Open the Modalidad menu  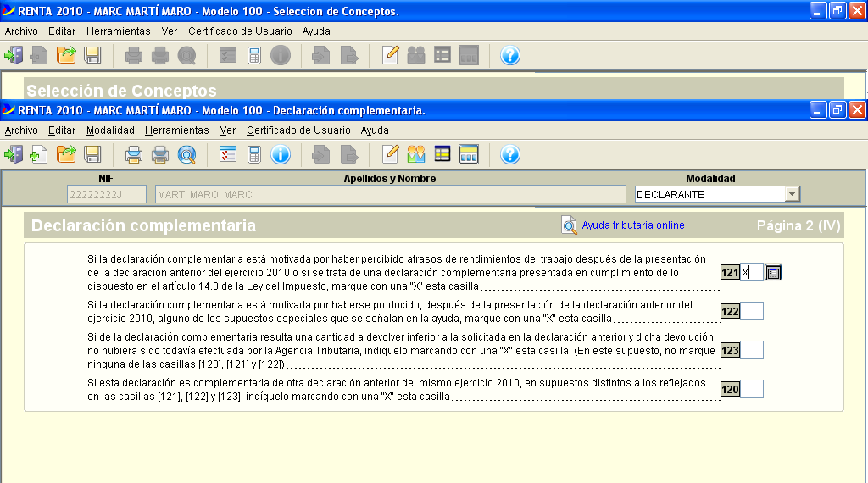point(110,130)
